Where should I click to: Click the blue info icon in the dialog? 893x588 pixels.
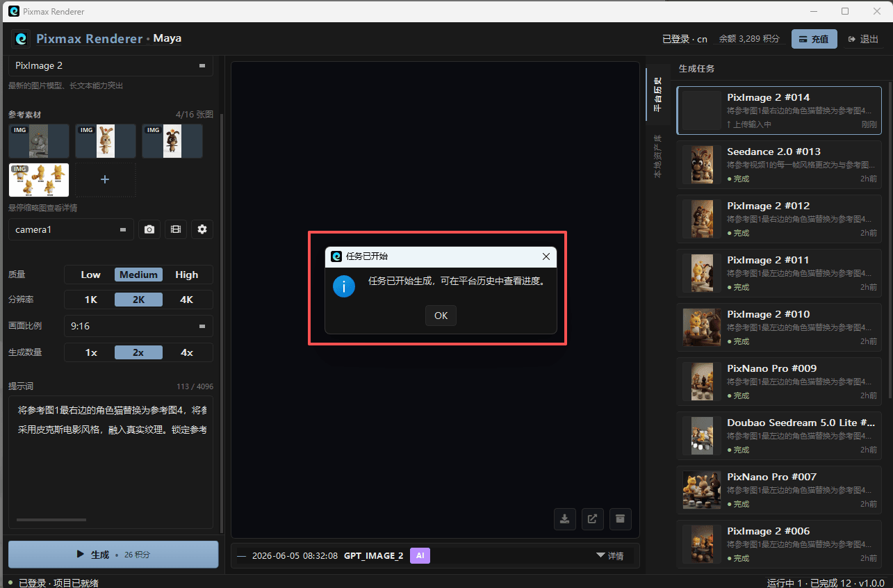(x=344, y=286)
